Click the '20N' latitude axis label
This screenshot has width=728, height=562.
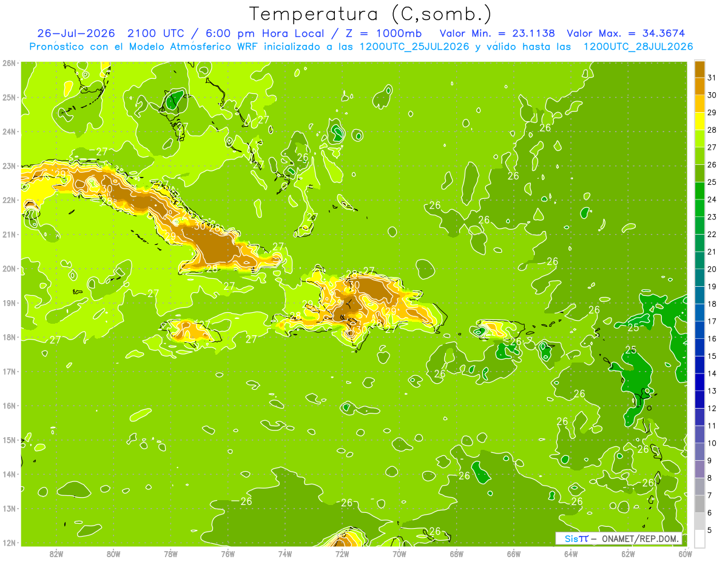tap(9, 269)
